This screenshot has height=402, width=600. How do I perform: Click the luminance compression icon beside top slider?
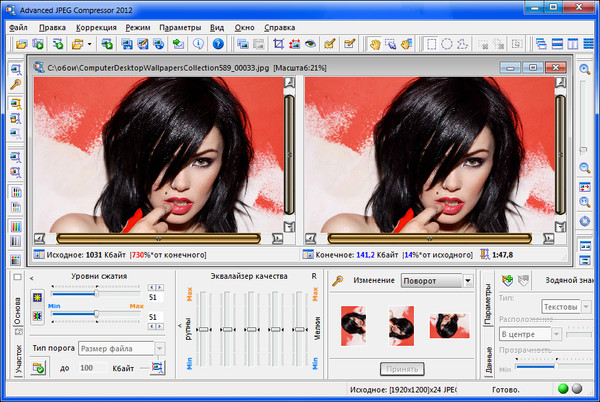38,297
